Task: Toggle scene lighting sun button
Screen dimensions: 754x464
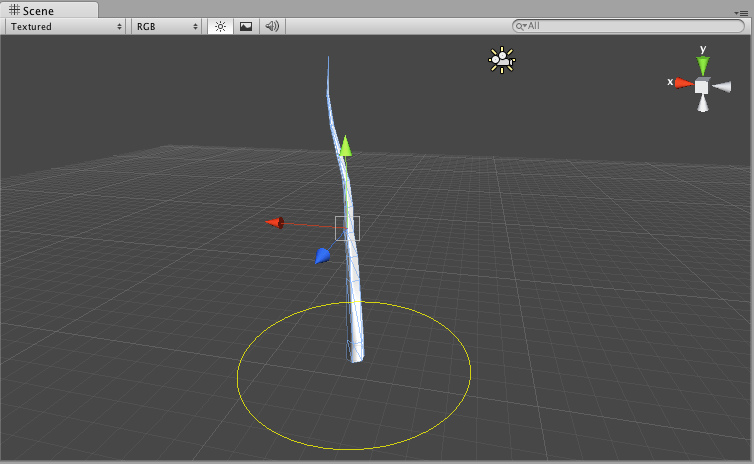Action: [x=220, y=26]
